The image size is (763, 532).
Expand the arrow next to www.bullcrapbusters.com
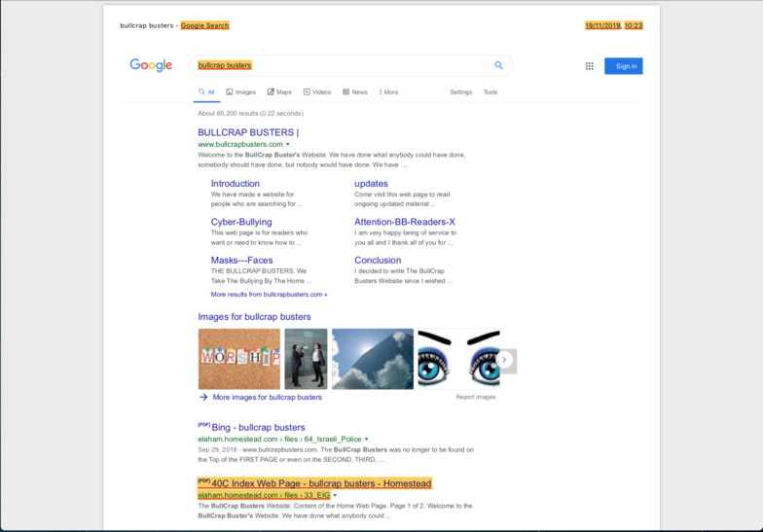pos(288,144)
